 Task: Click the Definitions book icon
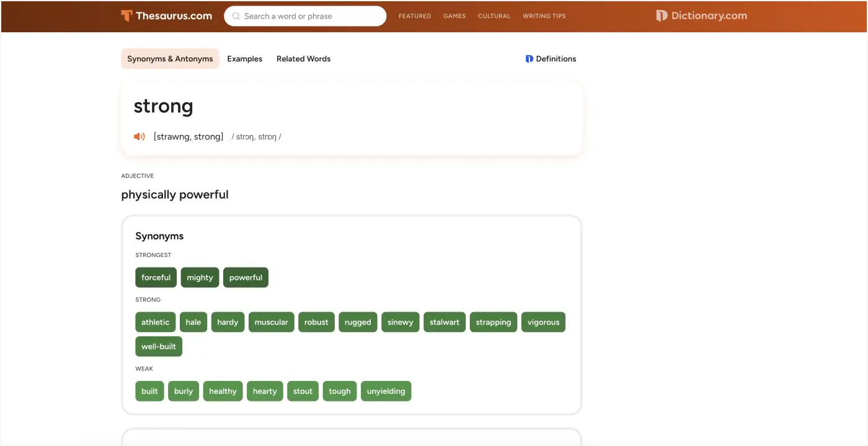point(529,59)
